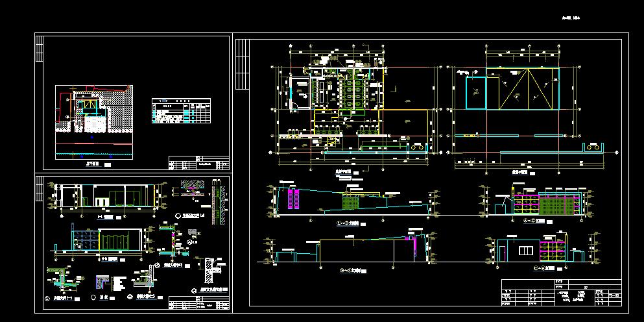Select the wall section detail with the magenta strip
This screenshot has width=644, height=322.
coord(173,243)
